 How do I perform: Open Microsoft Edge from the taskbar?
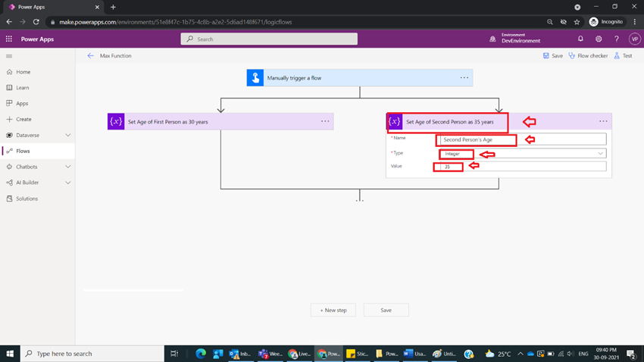pyautogui.click(x=201, y=354)
